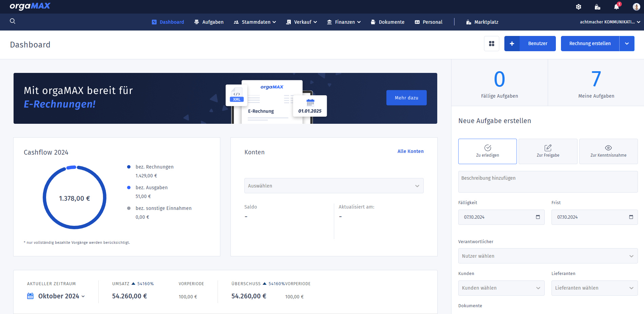Image resolution: width=644 pixels, height=314 pixels.
Task: Open the dashboard widget grid icon
Action: click(x=491, y=43)
